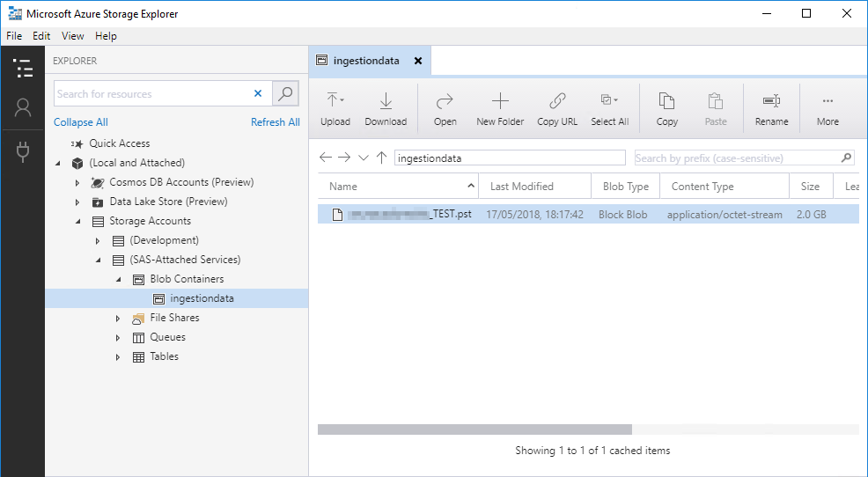This screenshot has width=868, height=477.
Task: Click the search magnifier button in Explorer
Action: pos(285,93)
